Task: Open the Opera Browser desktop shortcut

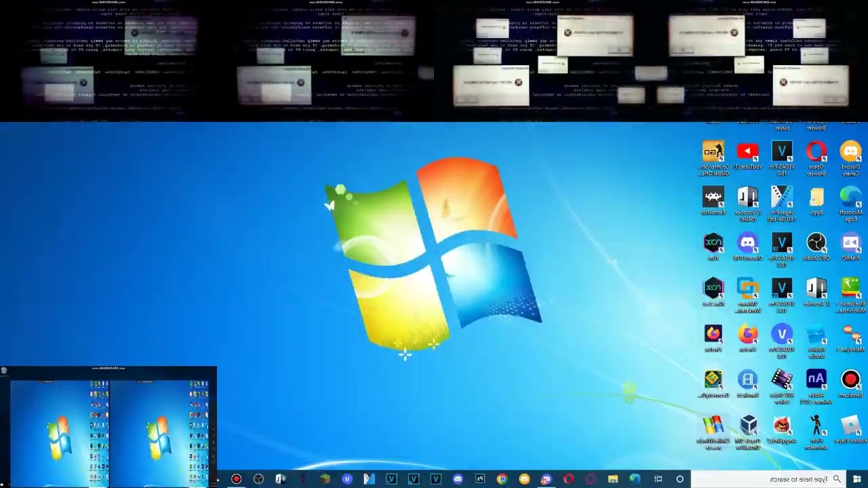Action: click(816, 159)
